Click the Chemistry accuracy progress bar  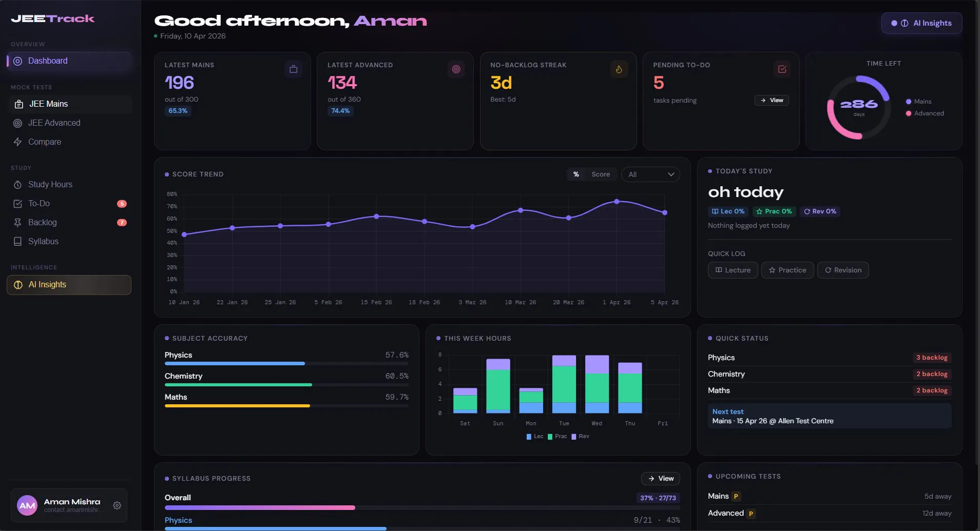[x=286, y=385]
